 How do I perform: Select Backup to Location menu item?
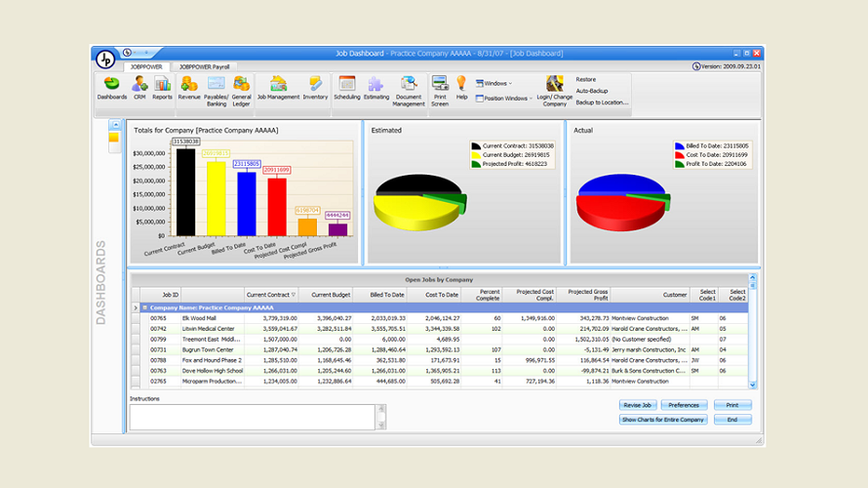point(602,102)
